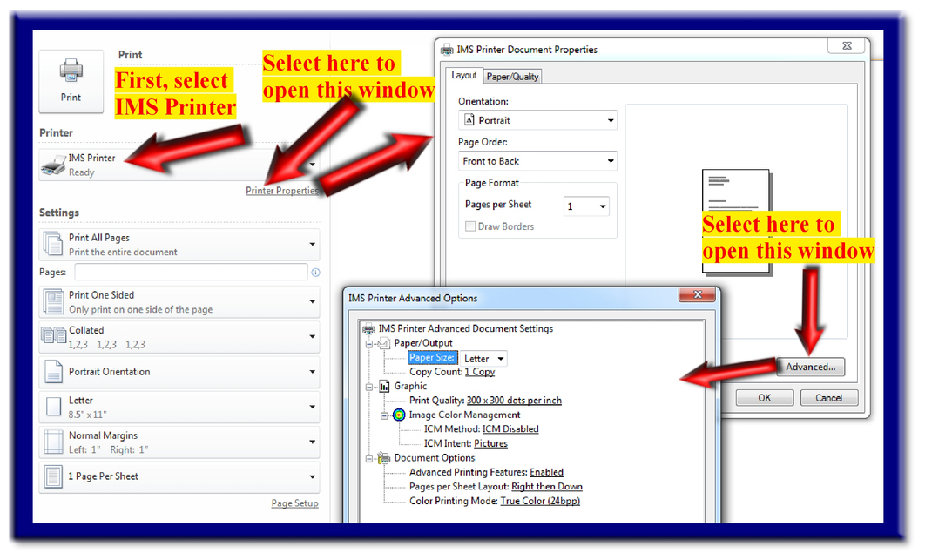Collapse the Graphic tree node
Image resolution: width=925 pixels, height=560 pixels.
click(369, 387)
